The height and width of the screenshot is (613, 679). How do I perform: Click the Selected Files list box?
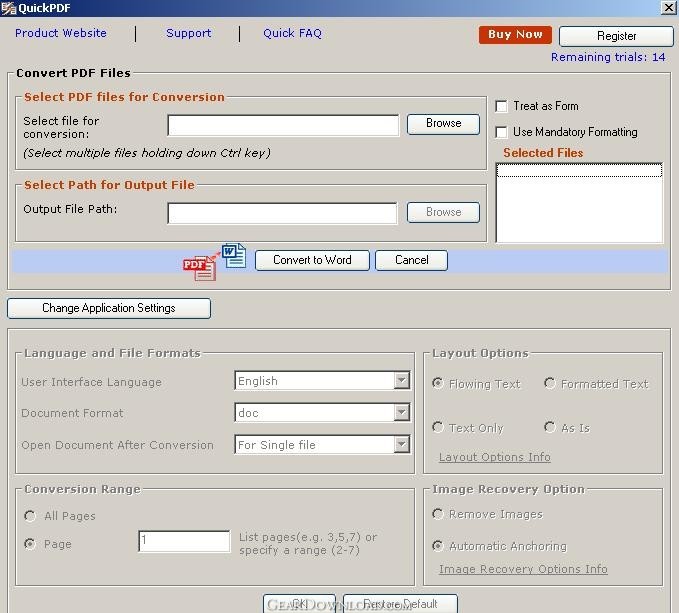tap(579, 203)
